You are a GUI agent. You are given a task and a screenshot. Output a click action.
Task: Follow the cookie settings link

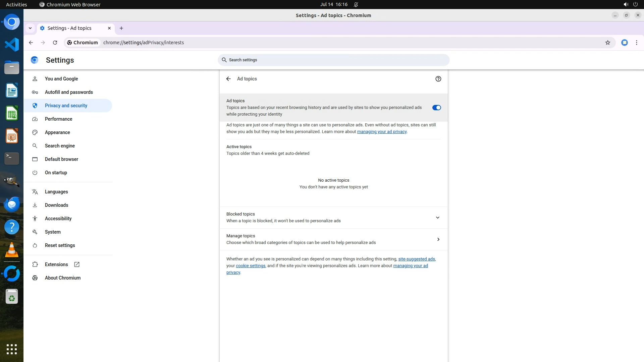click(x=250, y=266)
